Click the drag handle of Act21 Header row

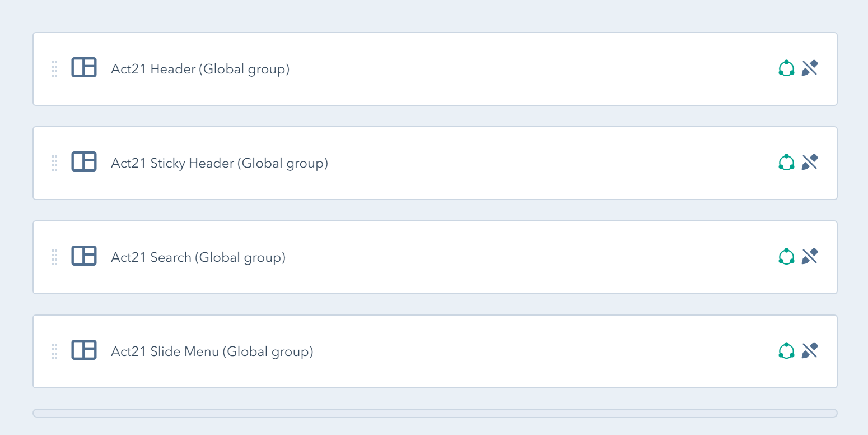[x=54, y=69]
